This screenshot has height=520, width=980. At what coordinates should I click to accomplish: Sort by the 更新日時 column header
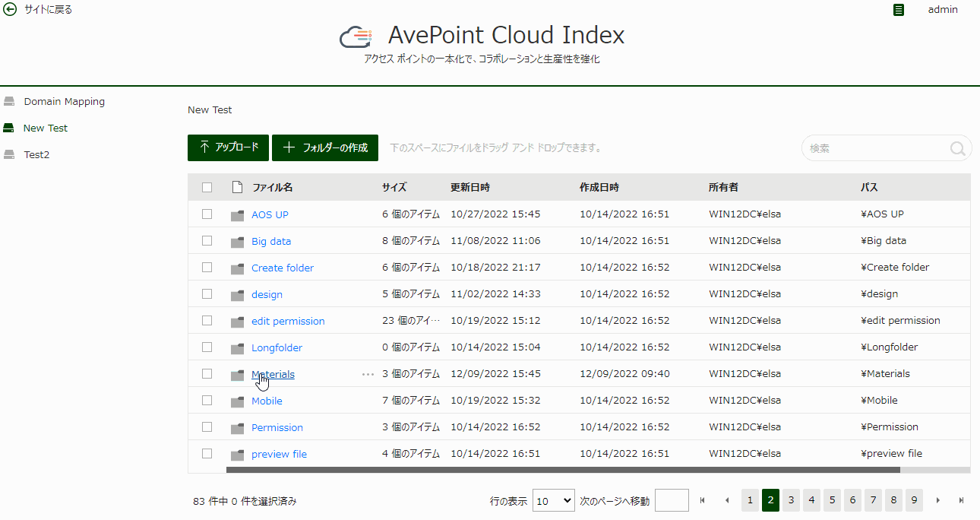470,187
